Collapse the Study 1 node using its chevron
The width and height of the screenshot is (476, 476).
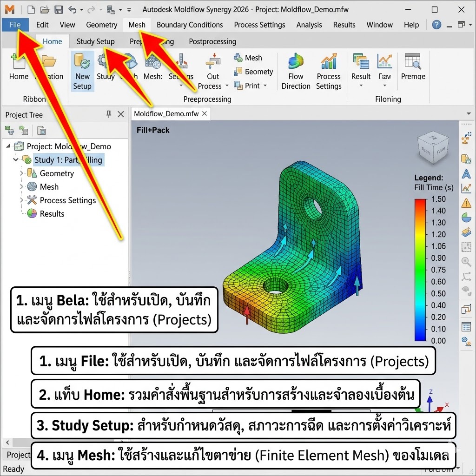click(16, 160)
